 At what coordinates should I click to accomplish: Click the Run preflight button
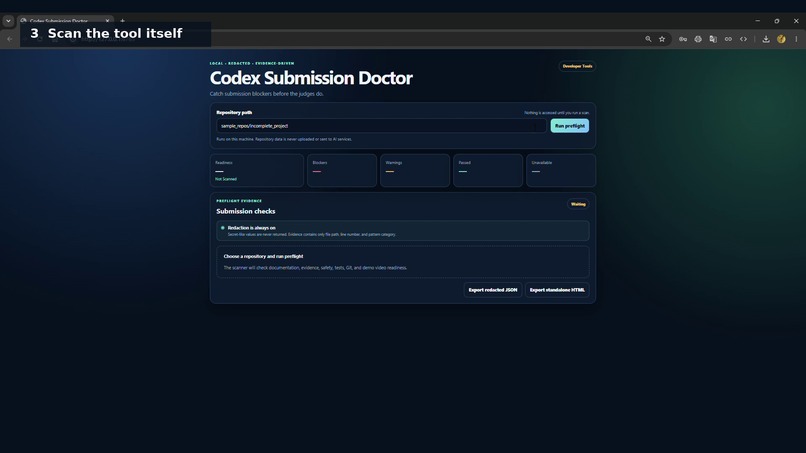point(570,125)
